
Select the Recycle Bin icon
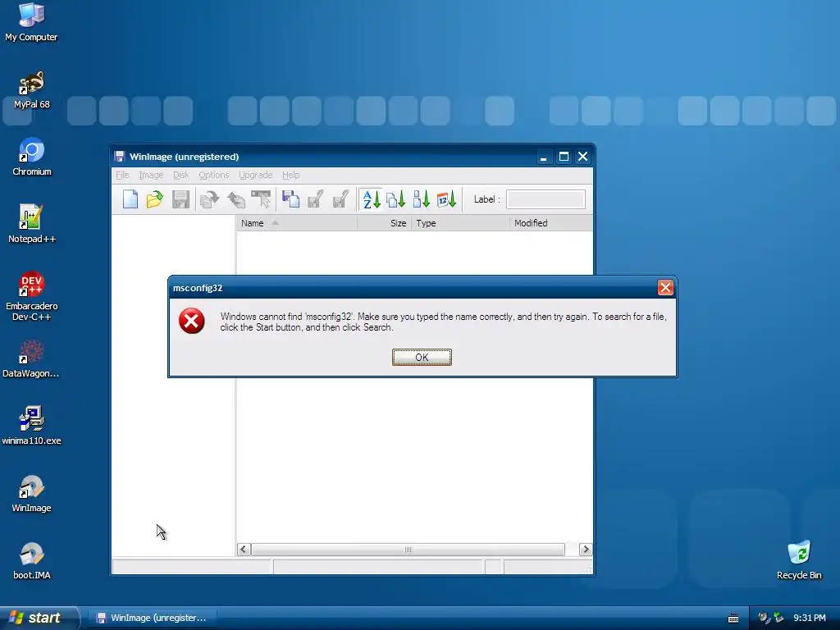799,560
